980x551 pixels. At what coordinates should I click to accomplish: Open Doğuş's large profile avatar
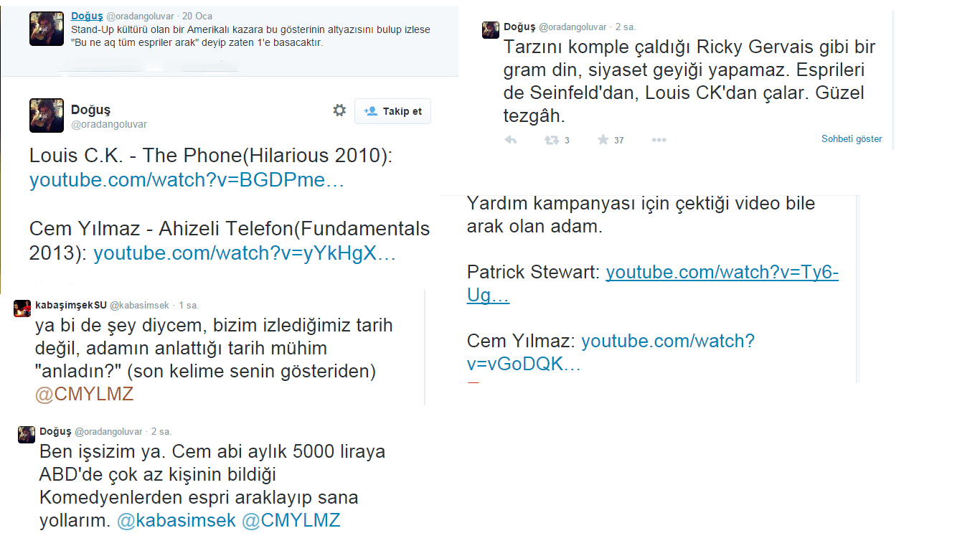pos(47,116)
